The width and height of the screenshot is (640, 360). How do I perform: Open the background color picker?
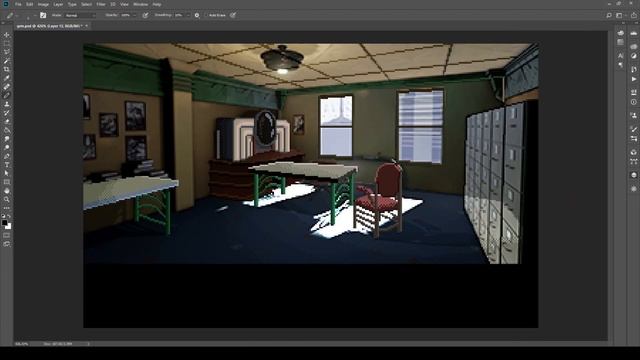[x=9, y=226]
